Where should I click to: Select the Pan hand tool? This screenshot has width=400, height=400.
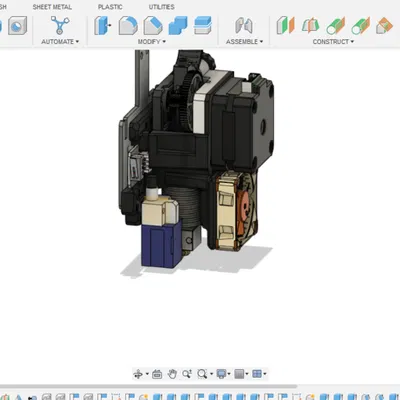(172, 374)
